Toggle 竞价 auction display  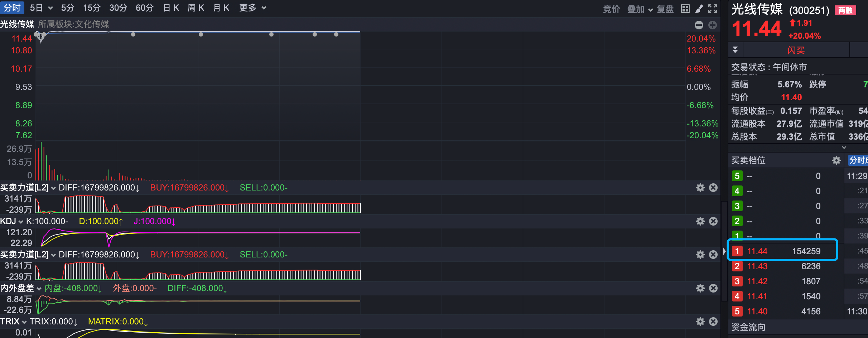611,9
